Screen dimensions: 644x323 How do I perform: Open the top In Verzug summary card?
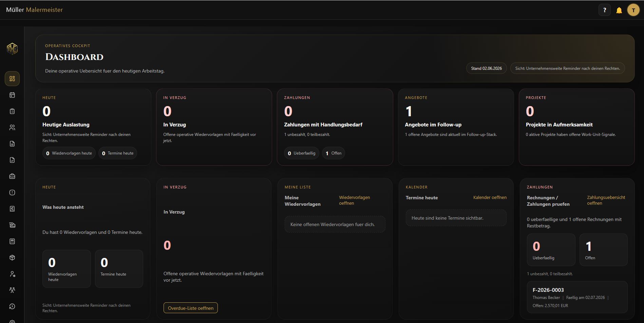coord(214,127)
